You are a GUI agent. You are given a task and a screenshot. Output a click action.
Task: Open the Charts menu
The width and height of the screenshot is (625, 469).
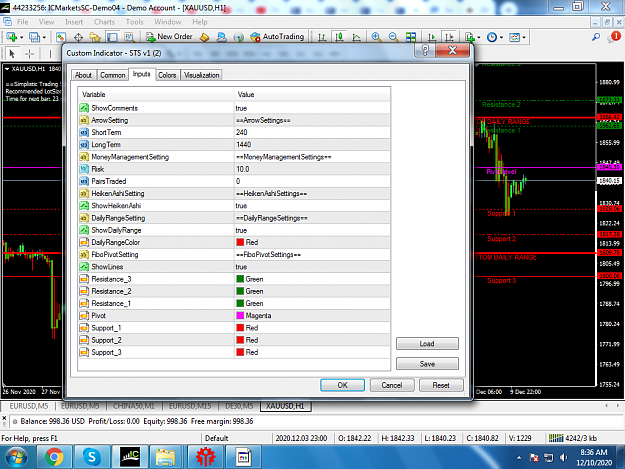click(x=104, y=22)
